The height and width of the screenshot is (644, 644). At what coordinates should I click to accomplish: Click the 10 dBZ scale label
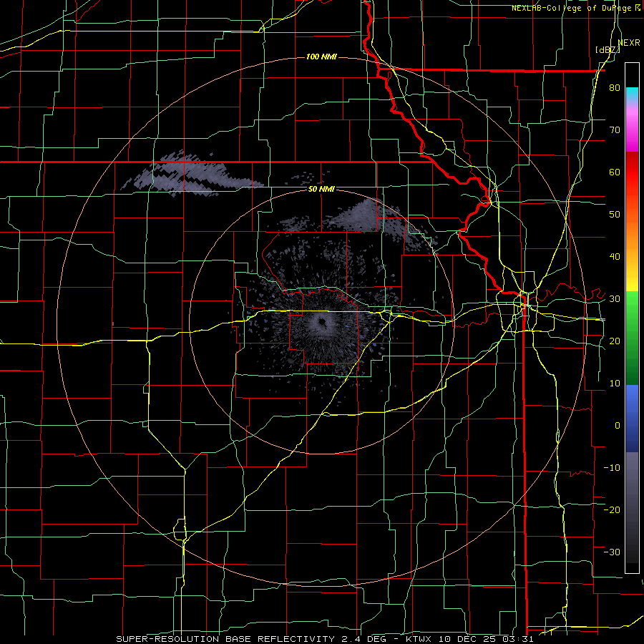[x=615, y=384]
